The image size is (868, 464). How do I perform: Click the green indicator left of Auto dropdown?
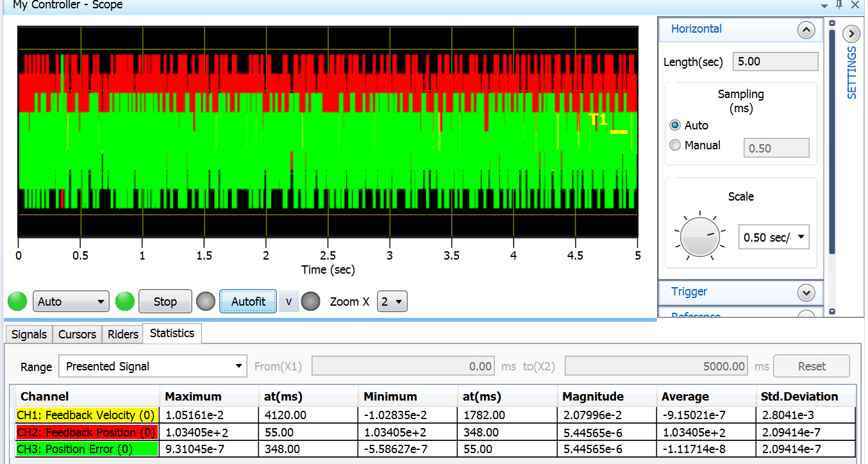point(18,301)
